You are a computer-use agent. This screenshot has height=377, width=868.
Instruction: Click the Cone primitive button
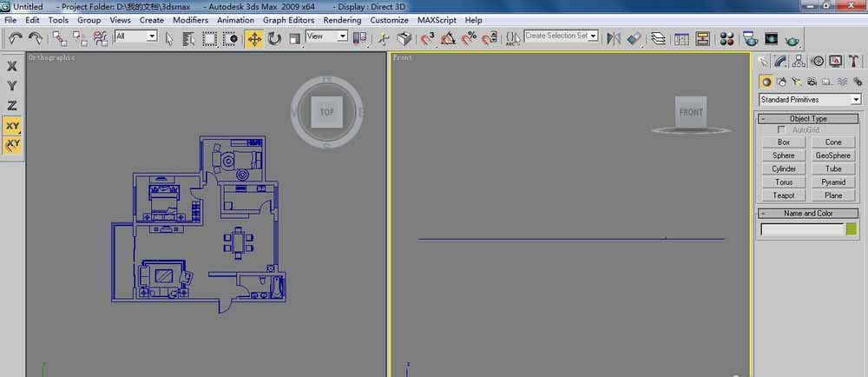click(833, 142)
